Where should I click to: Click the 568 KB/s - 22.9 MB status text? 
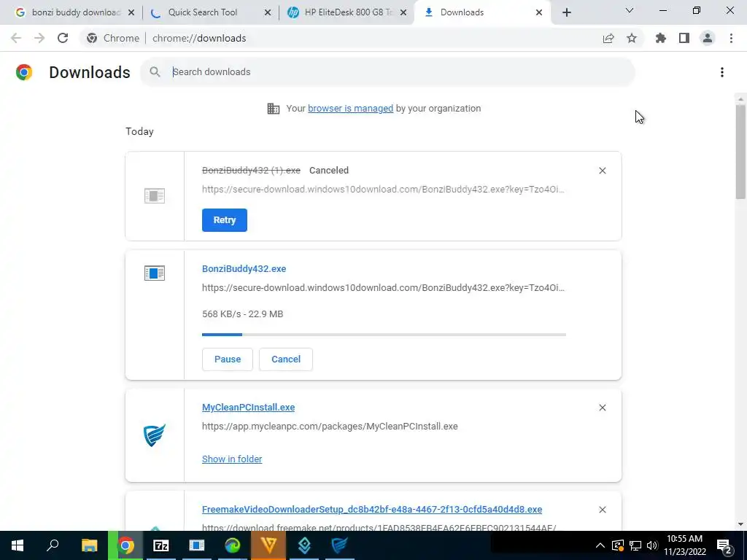242,314
